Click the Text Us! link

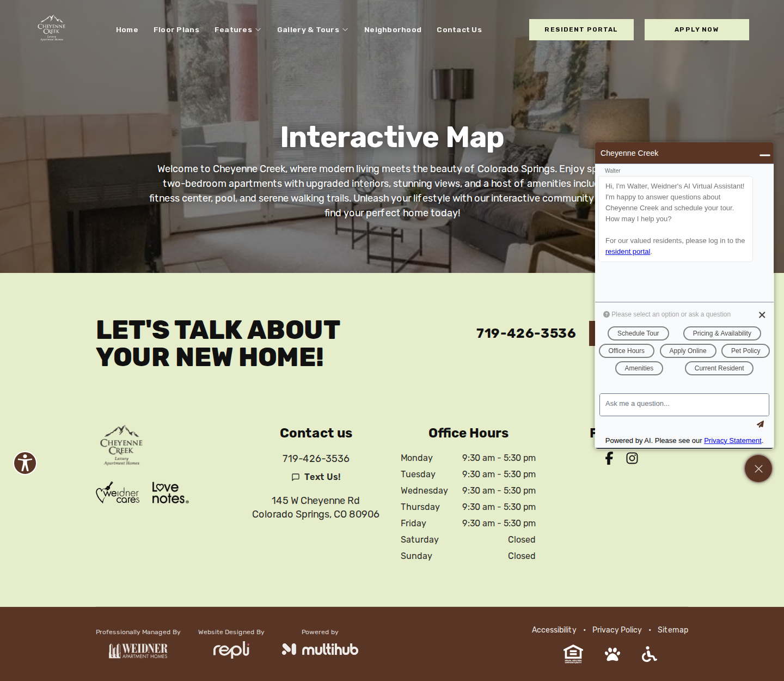pos(316,477)
